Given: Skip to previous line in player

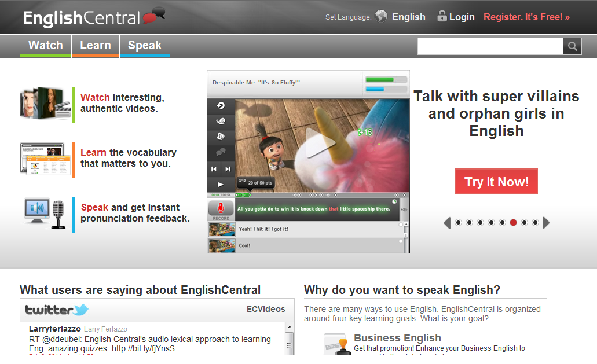Looking at the screenshot, I should click(x=214, y=169).
